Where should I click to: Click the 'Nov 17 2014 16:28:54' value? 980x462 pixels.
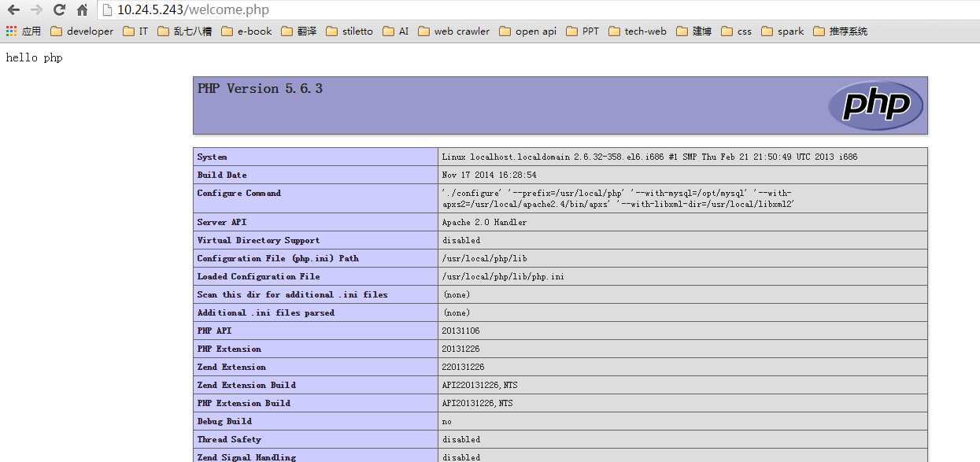[x=489, y=175]
